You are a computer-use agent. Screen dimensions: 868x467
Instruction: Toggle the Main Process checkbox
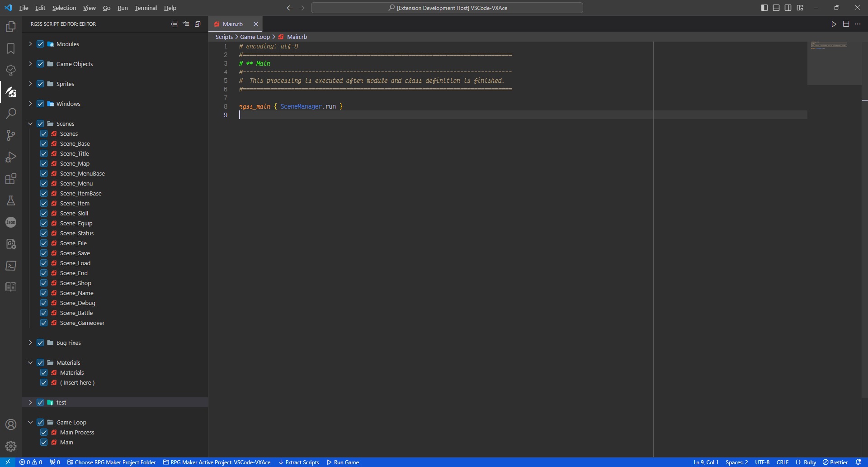(44, 432)
